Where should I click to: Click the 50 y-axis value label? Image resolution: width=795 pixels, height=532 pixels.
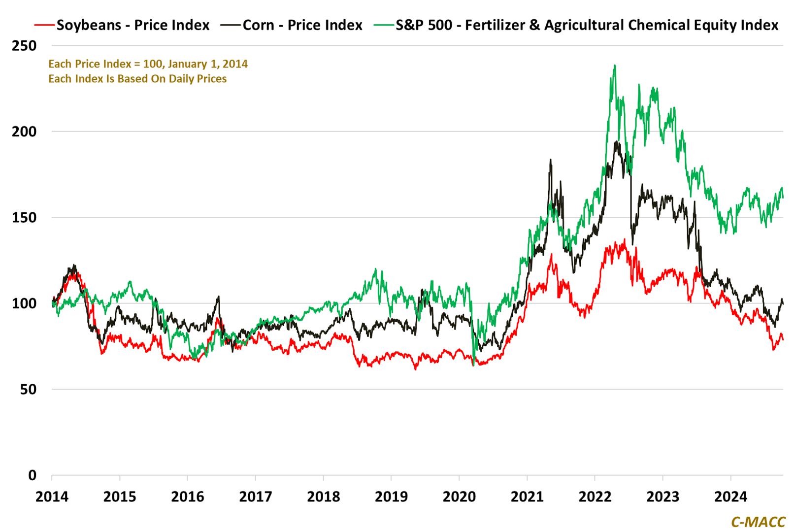28,389
